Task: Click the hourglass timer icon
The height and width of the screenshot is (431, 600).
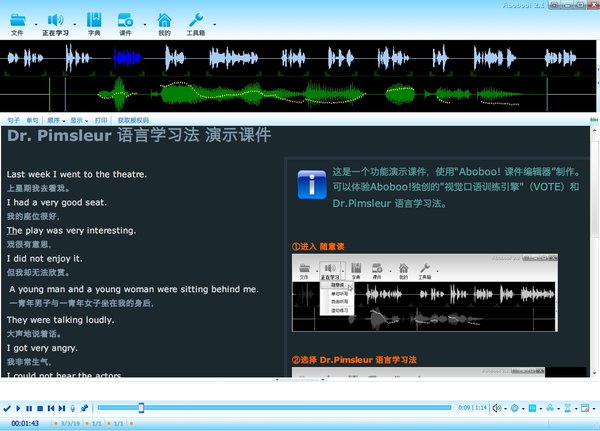Action: tap(568, 408)
